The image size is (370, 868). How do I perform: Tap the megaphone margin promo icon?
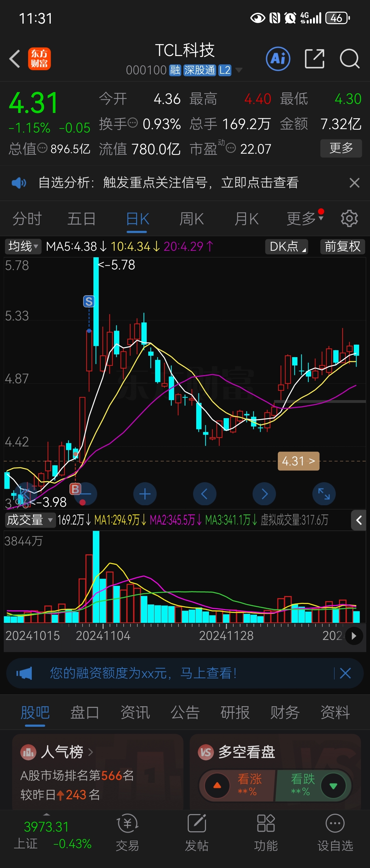click(24, 674)
